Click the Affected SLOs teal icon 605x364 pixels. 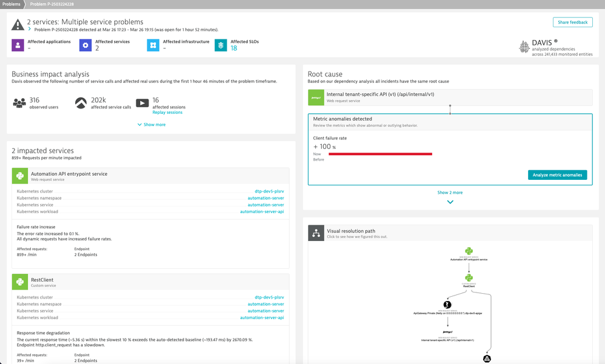click(x=221, y=45)
